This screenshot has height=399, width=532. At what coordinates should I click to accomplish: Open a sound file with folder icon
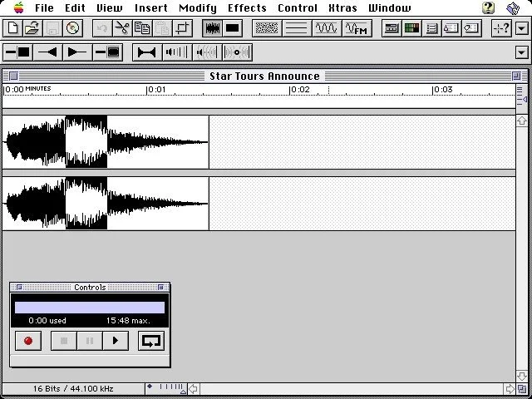[32, 27]
